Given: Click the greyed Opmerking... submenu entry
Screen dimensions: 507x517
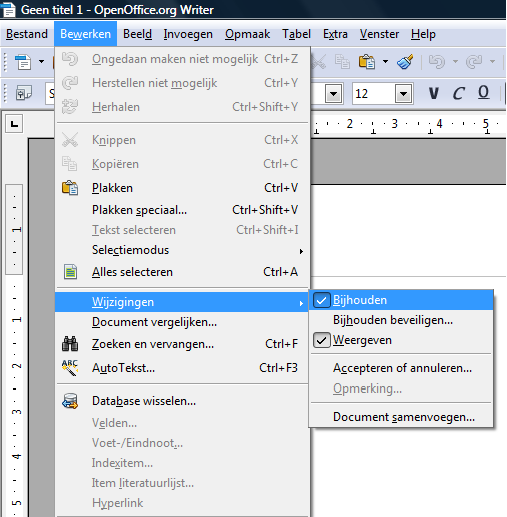Looking at the screenshot, I should pos(401,389).
